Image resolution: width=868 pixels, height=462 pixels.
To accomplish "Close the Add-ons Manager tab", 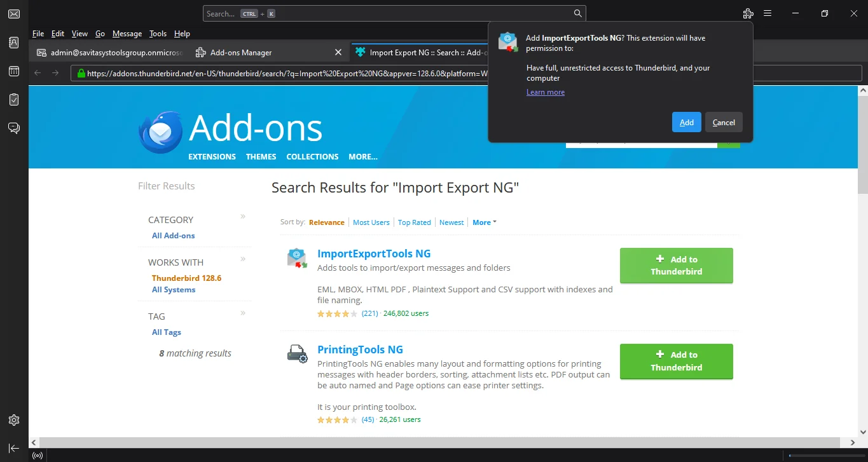I will [x=338, y=52].
